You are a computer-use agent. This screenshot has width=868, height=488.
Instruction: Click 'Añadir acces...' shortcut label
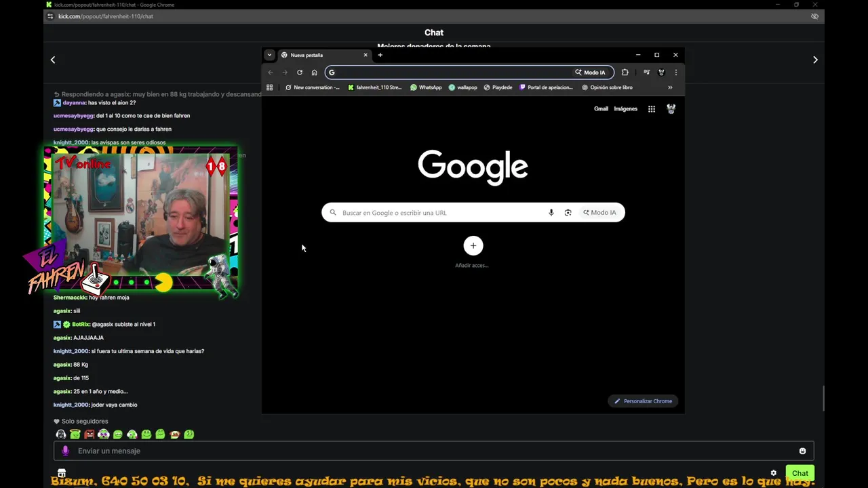point(472,266)
